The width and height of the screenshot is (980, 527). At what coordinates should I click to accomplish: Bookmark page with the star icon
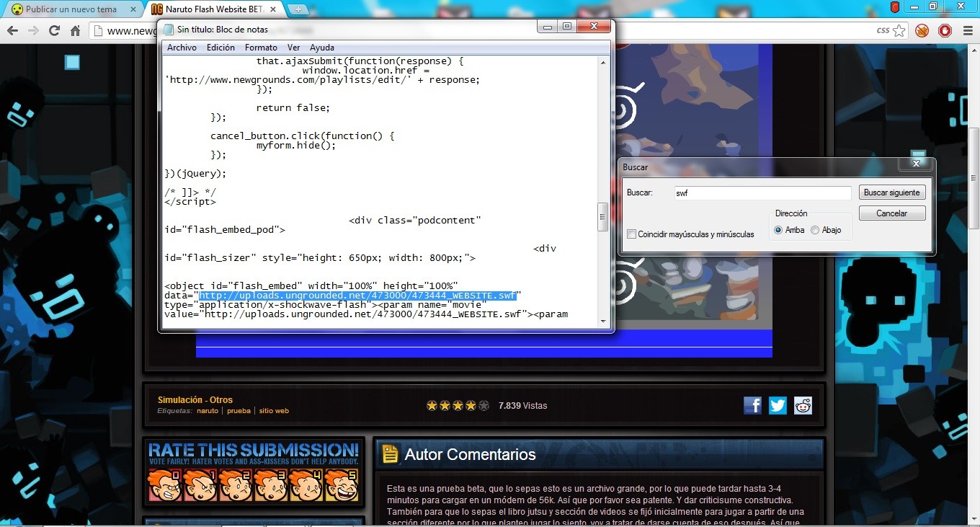point(899,30)
